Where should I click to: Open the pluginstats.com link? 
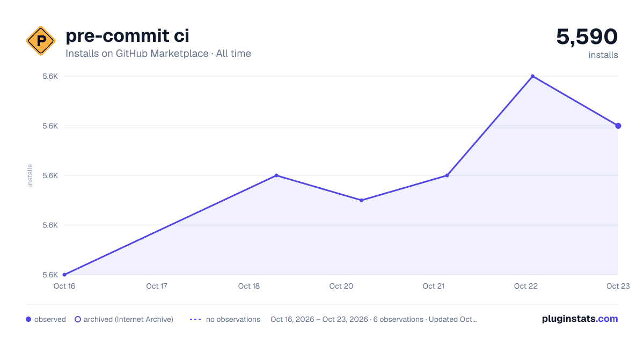580,319
